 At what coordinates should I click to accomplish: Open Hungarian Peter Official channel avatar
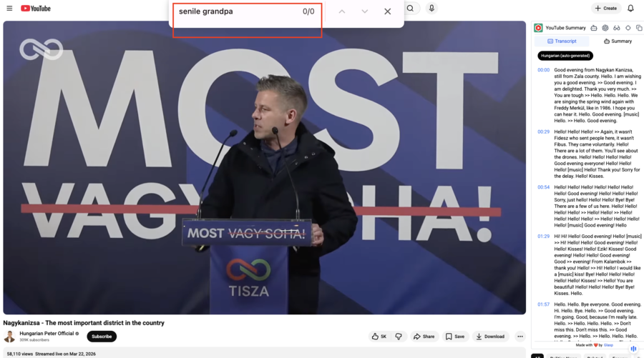[9, 337]
